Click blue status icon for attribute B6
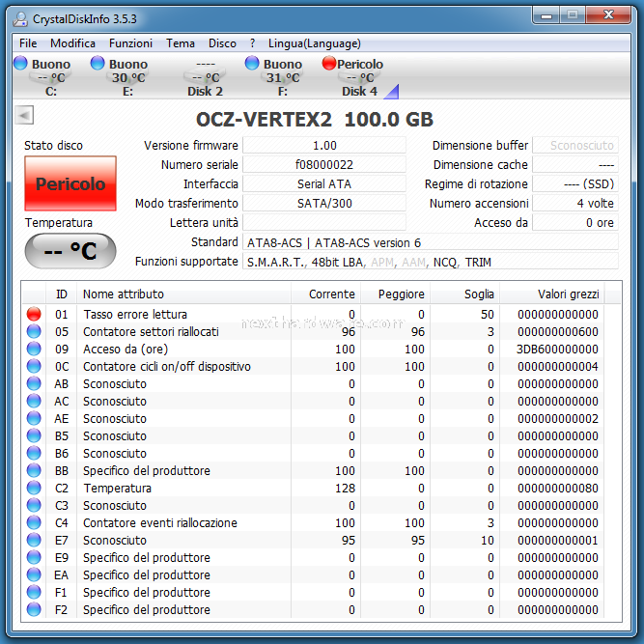Viewport: 644px width, 644px height. click(34, 453)
